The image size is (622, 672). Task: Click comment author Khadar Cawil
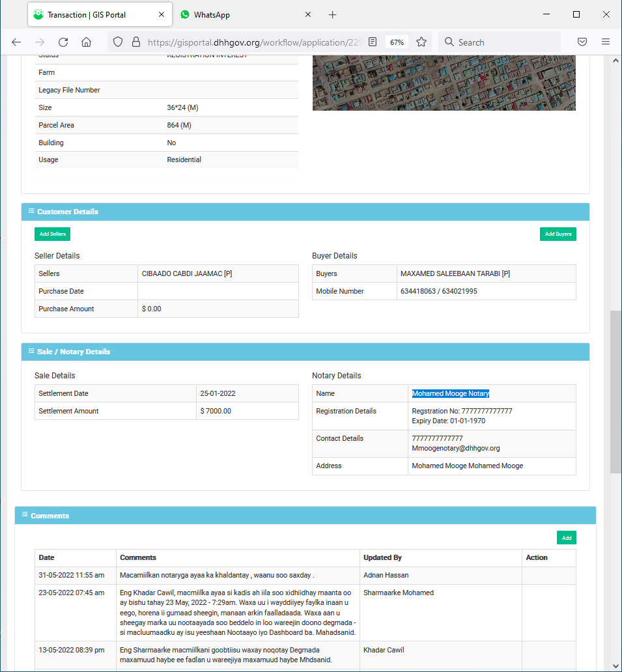point(384,650)
